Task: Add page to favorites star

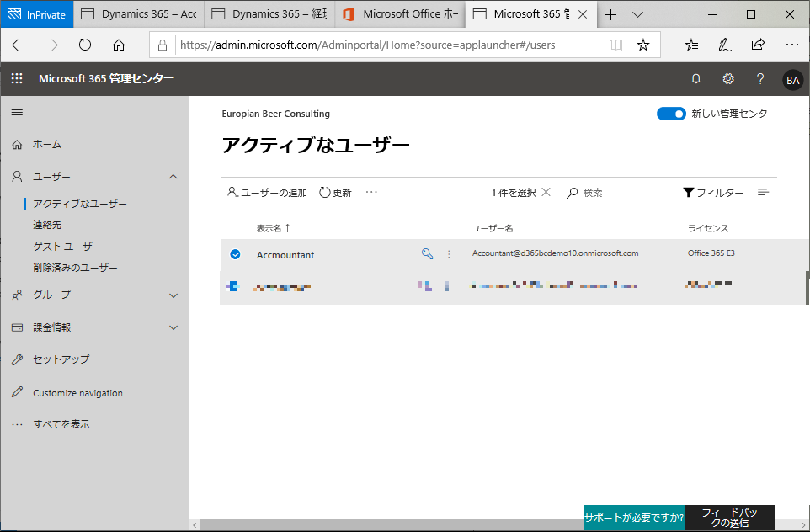Action: (x=642, y=45)
